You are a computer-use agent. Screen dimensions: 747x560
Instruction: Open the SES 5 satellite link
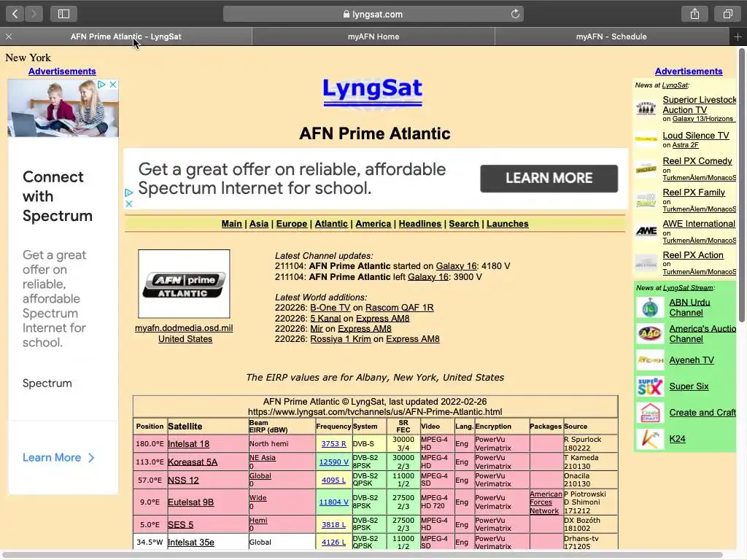tap(181, 524)
